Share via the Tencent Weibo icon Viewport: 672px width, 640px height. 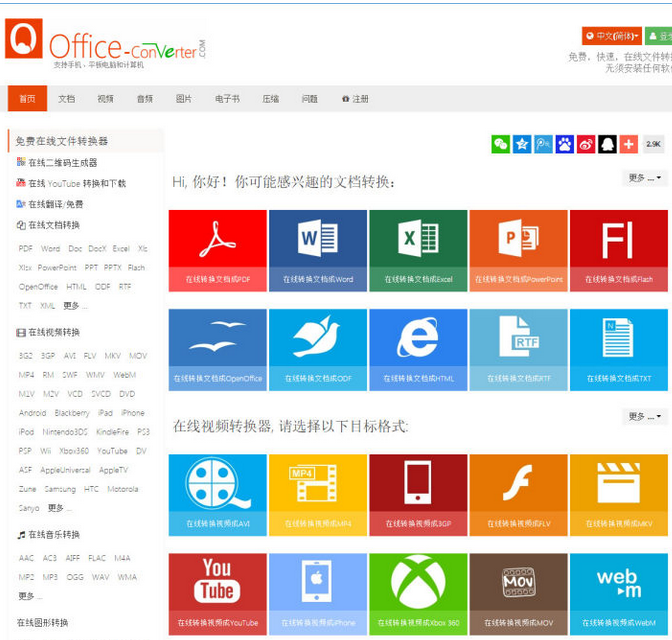[x=543, y=144]
